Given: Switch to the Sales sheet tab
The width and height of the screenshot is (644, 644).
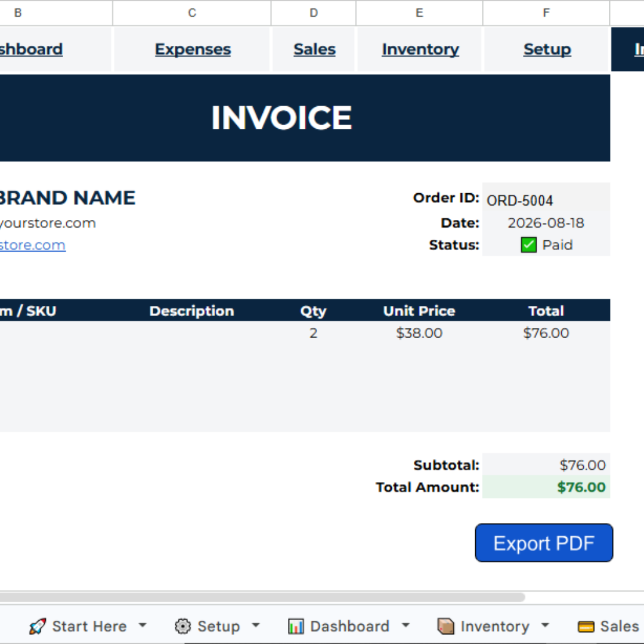Looking at the screenshot, I should [620, 626].
